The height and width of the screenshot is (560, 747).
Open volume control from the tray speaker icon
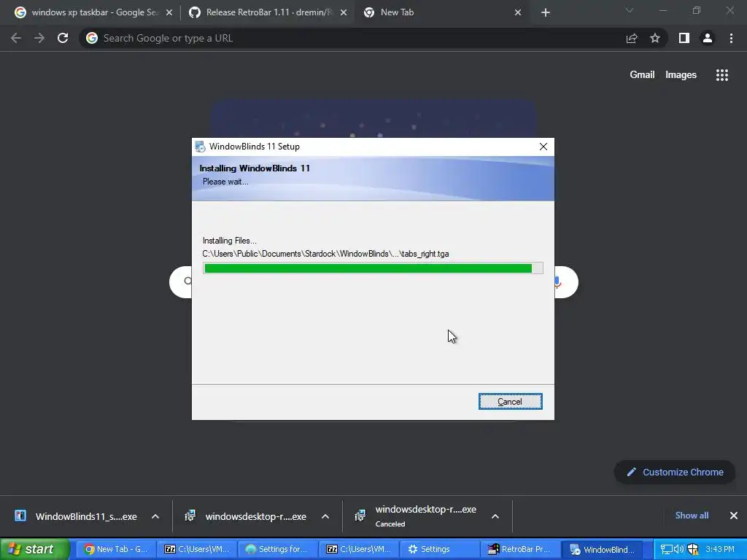pyautogui.click(x=678, y=550)
